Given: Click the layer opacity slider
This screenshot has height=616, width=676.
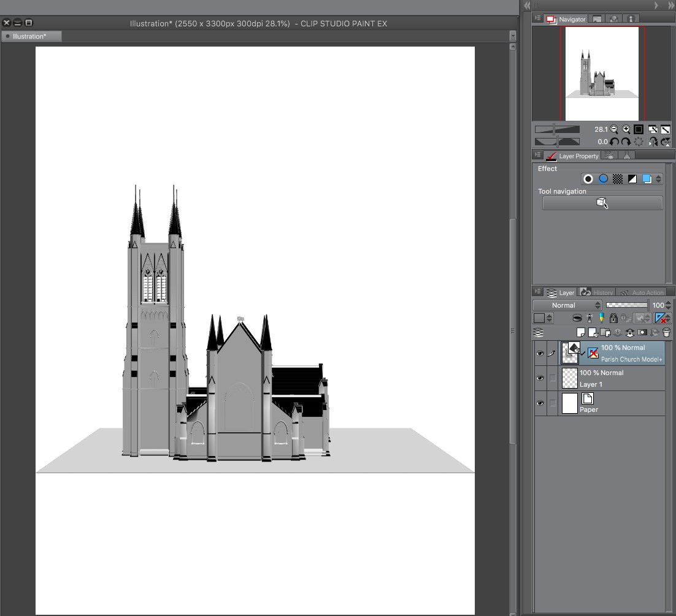Looking at the screenshot, I should click(x=626, y=305).
